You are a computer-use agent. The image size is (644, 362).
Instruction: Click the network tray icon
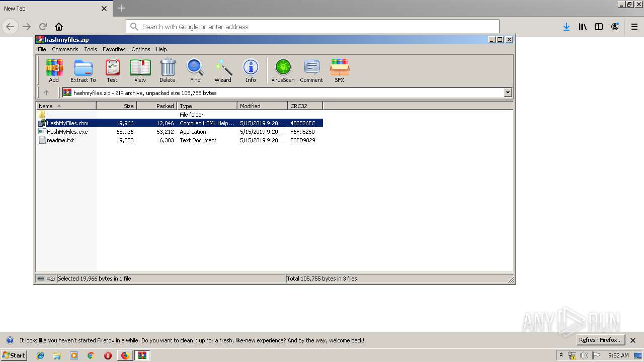click(572, 355)
